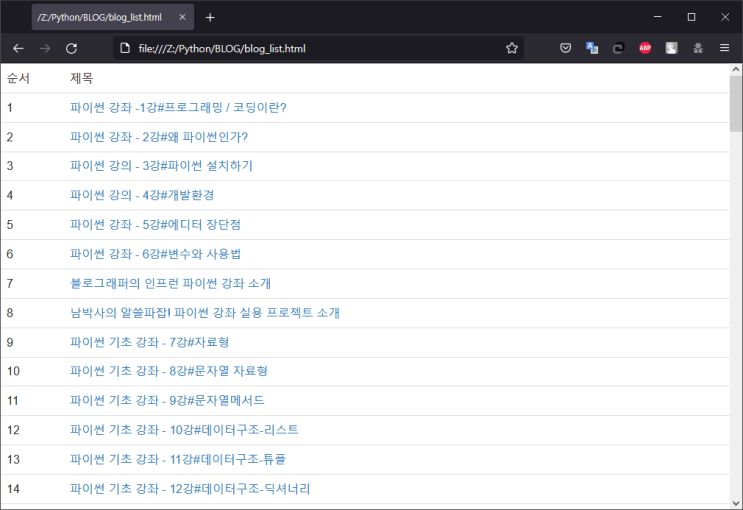Bookmark this page with the star icon
The image size is (743, 510).
point(512,48)
